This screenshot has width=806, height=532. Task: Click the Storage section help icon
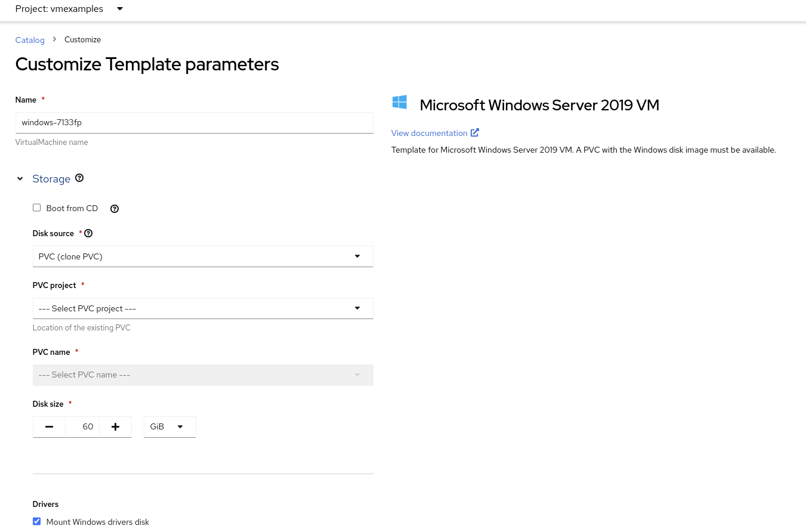79,178
